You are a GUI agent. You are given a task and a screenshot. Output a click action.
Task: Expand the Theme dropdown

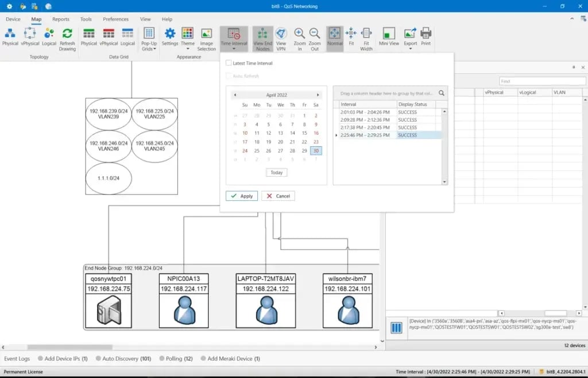click(188, 38)
